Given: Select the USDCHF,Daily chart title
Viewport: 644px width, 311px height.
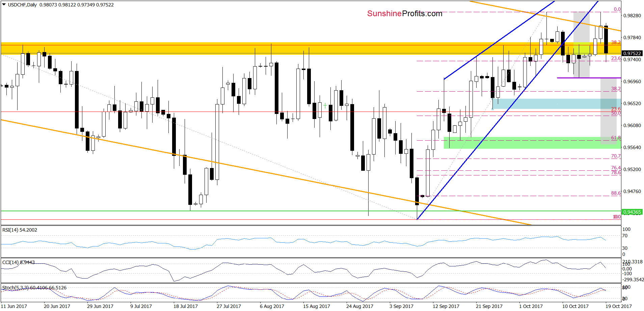Looking at the screenshot, I should 22,5.
